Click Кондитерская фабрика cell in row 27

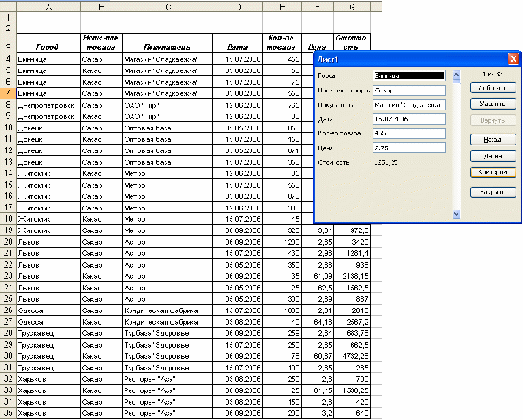[168, 322]
